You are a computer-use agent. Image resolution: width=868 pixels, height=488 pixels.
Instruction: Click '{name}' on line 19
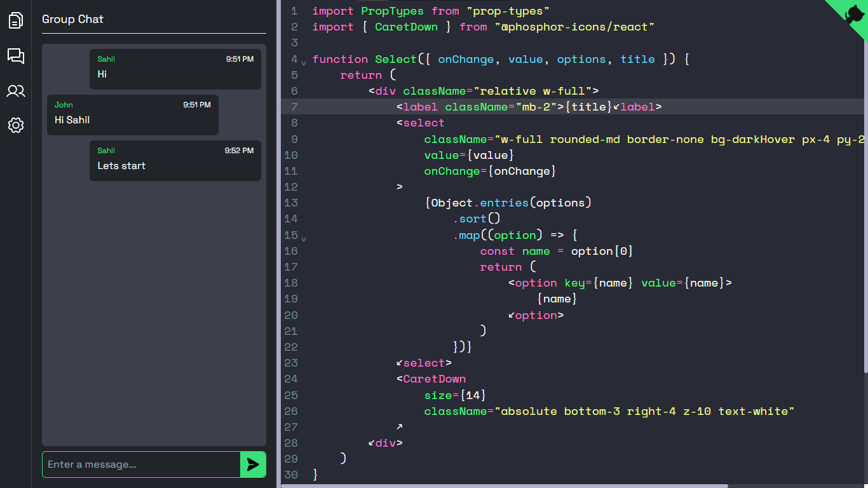pos(557,299)
